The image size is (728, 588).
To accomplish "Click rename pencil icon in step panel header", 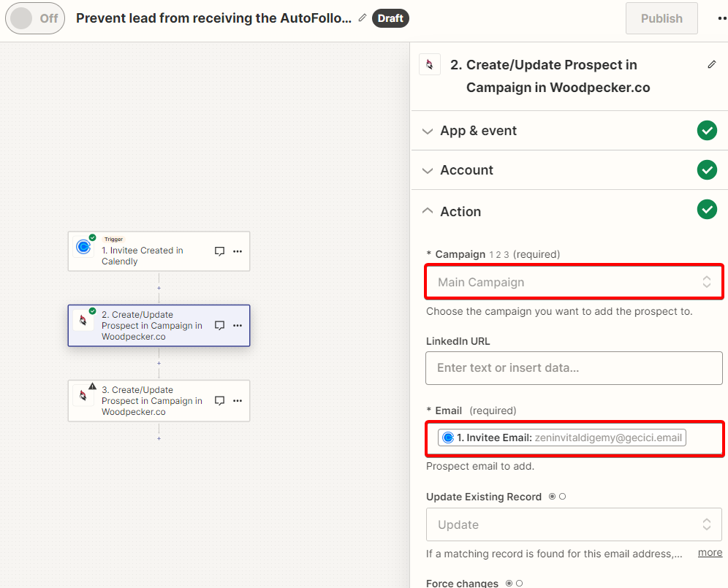I will coord(712,64).
